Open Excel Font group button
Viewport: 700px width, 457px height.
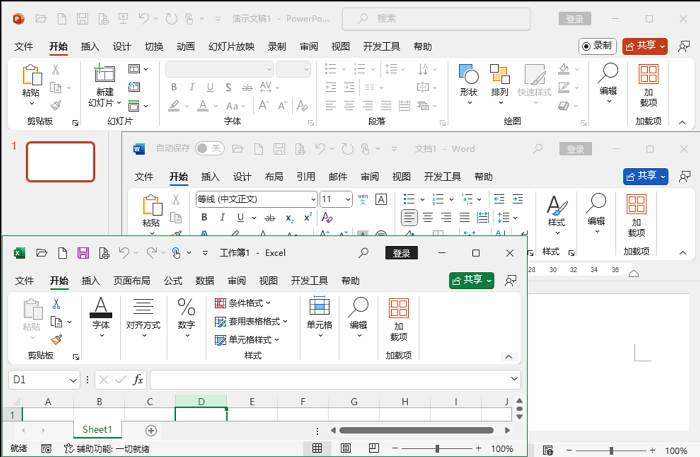click(x=101, y=317)
